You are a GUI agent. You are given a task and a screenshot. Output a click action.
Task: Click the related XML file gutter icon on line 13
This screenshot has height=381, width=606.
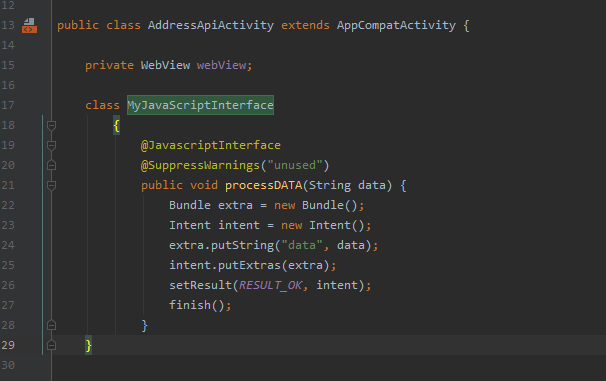click(x=29, y=26)
